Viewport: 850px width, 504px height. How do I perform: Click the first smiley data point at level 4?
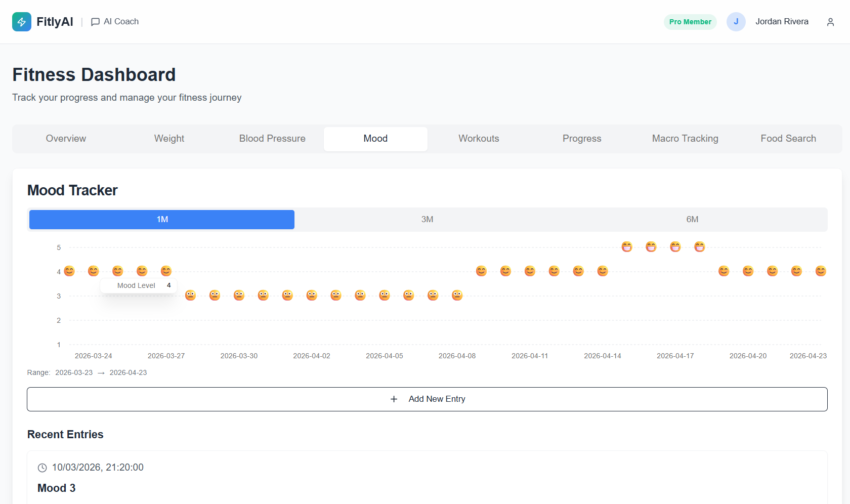[x=69, y=271]
